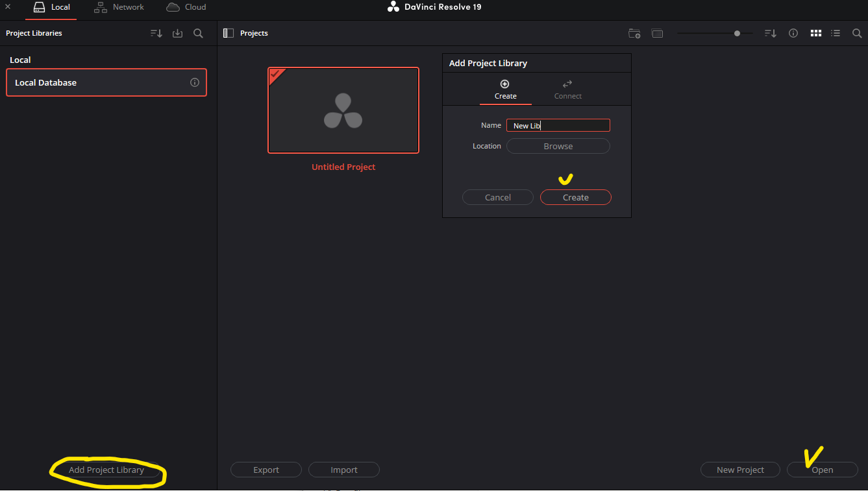
Task: Switch to the Cloud libraries tab
Action: click(186, 7)
